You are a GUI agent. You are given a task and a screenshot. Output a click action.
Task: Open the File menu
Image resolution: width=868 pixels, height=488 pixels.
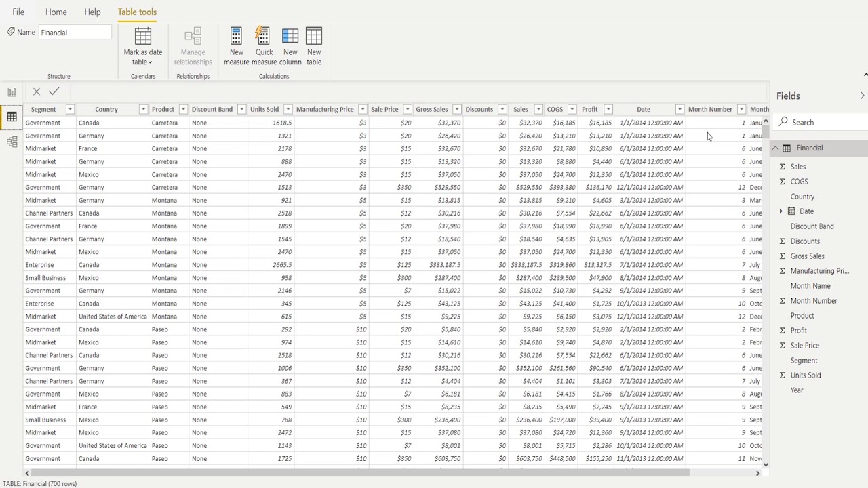click(18, 12)
